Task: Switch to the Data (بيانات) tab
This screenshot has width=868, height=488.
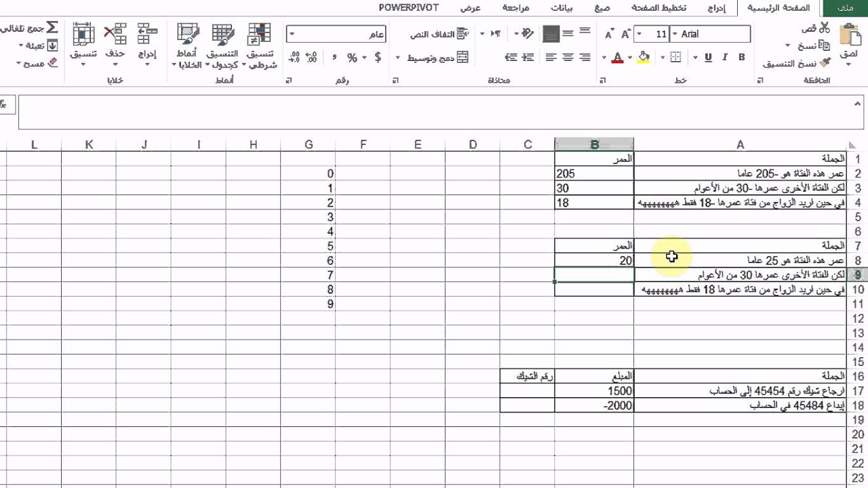Action: (x=561, y=8)
